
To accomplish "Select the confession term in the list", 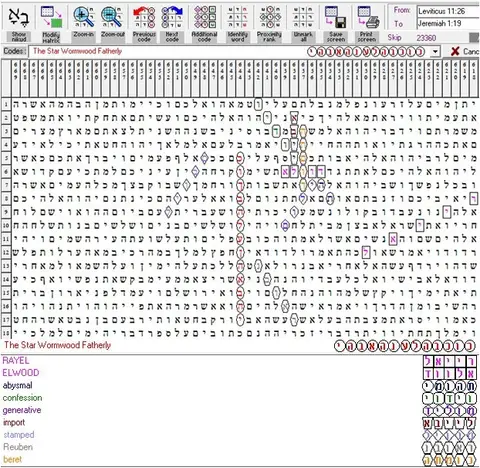I will click(22, 398).
